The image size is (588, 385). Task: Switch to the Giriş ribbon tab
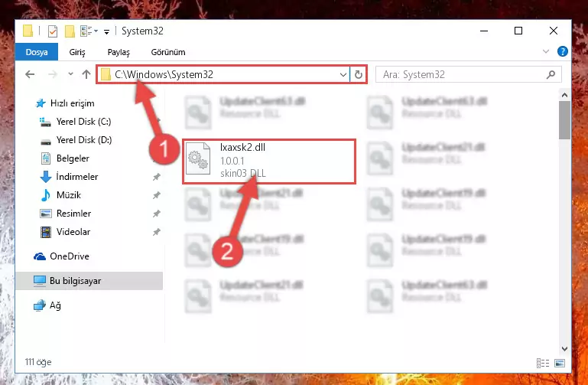(77, 52)
